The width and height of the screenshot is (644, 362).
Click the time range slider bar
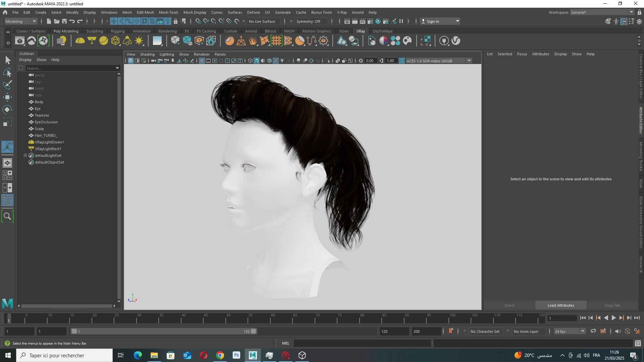coord(164,331)
